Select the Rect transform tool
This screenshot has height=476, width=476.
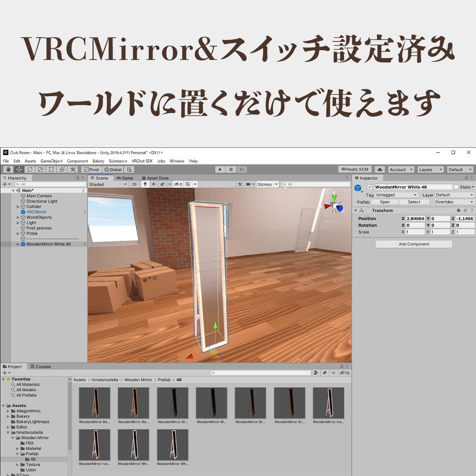pyautogui.click(x=51, y=169)
